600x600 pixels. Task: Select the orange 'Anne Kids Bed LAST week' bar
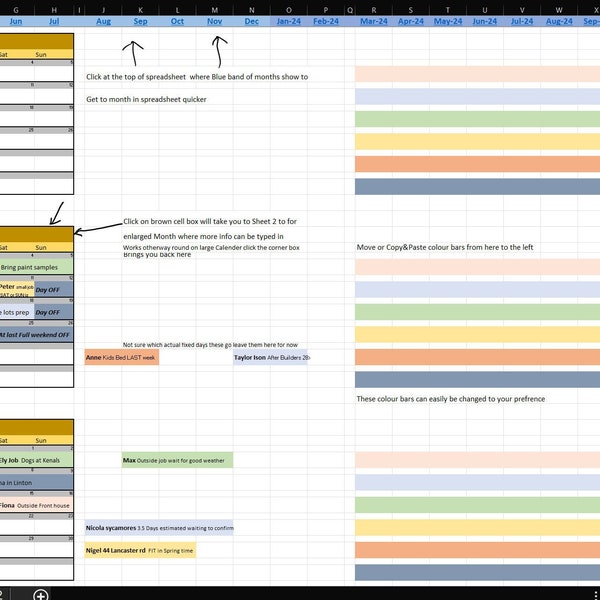coord(122,357)
